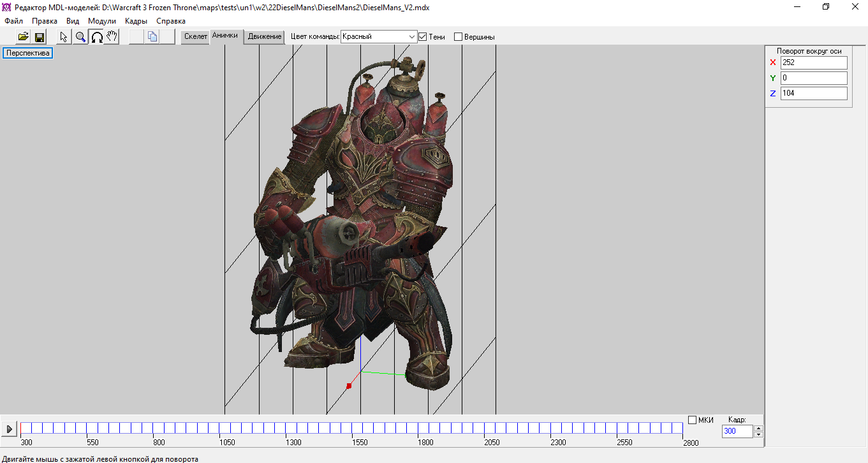
Task: Click the Перспектива view button
Action: [27, 53]
